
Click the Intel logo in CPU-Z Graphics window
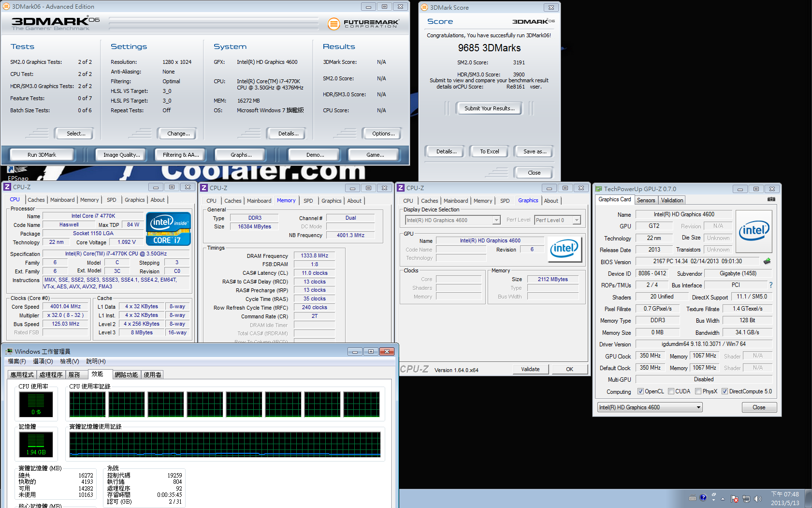pyautogui.click(x=565, y=249)
